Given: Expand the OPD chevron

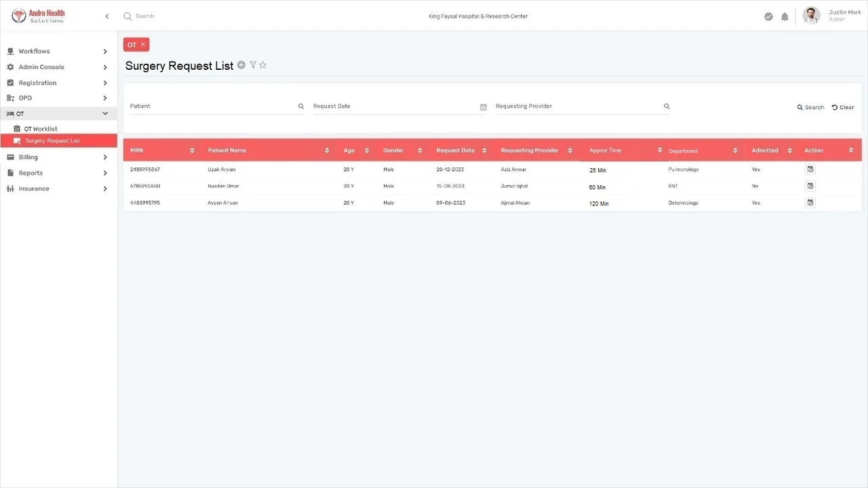Looking at the screenshot, I should pyautogui.click(x=105, y=98).
